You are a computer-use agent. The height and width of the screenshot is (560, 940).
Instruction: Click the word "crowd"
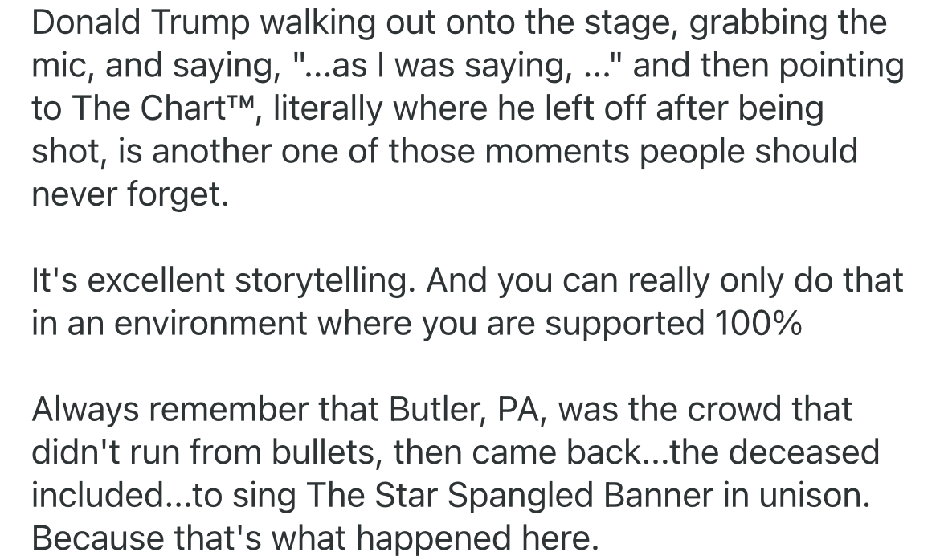(727, 411)
